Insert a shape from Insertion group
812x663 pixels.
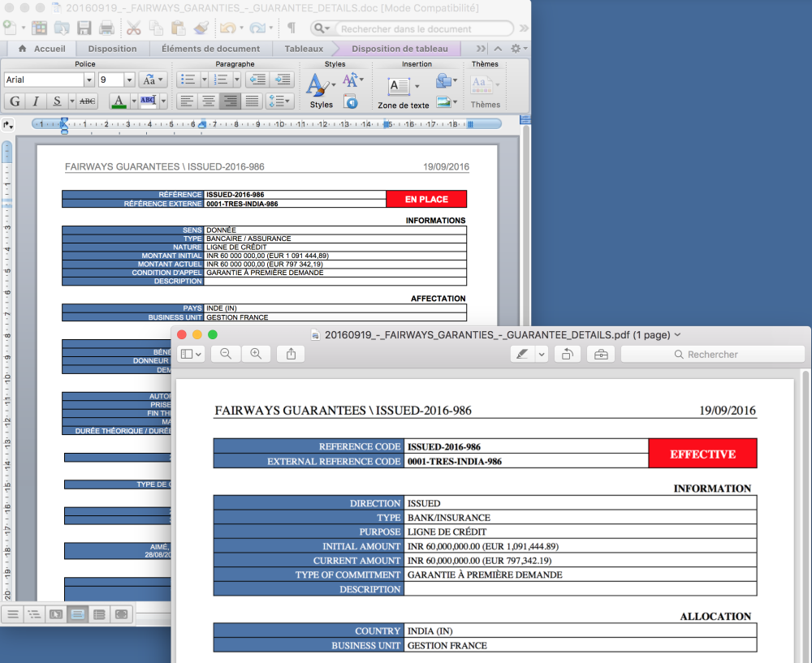tap(444, 80)
